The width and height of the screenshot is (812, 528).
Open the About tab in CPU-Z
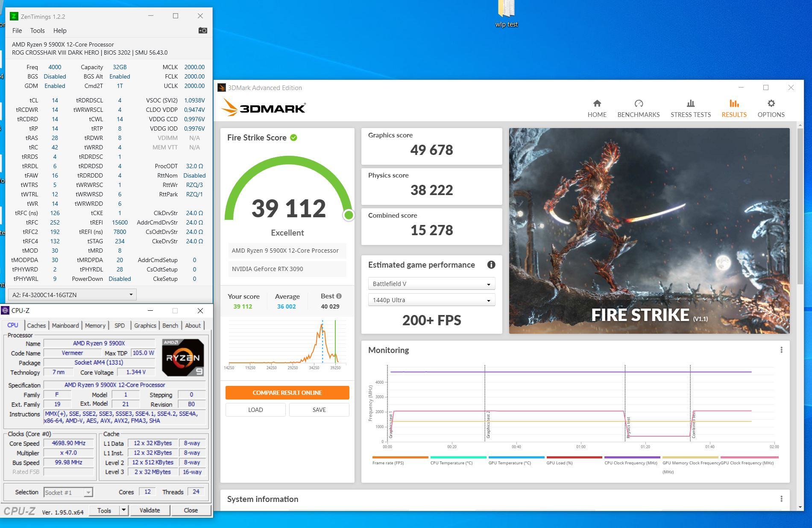(193, 325)
